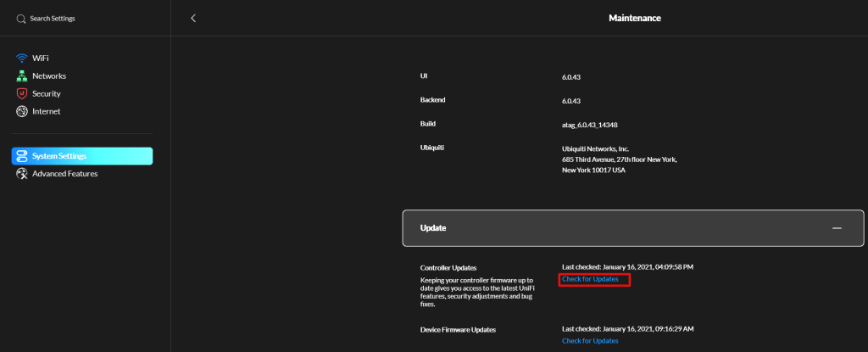Click the Internet globe icon
This screenshot has width=868, height=352.
pyautogui.click(x=22, y=111)
